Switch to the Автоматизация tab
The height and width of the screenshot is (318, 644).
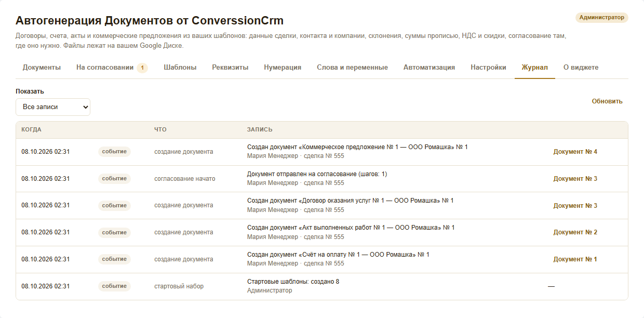point(429,68)
